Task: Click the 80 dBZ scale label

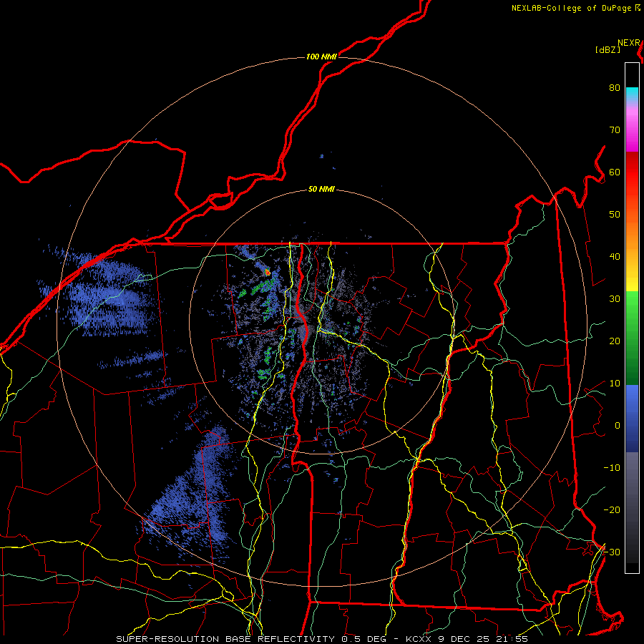Action: point(615,87)
